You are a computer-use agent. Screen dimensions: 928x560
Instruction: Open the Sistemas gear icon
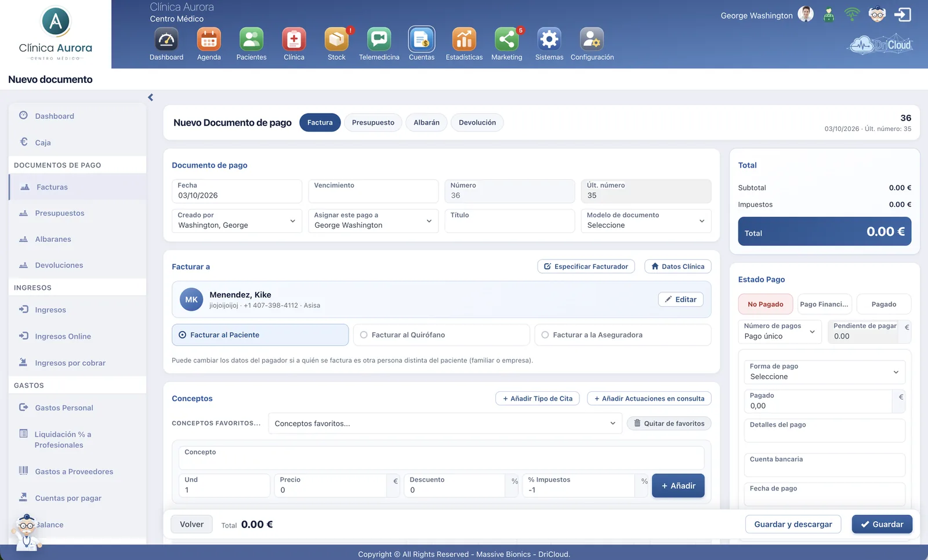click(x=549, y=39)
